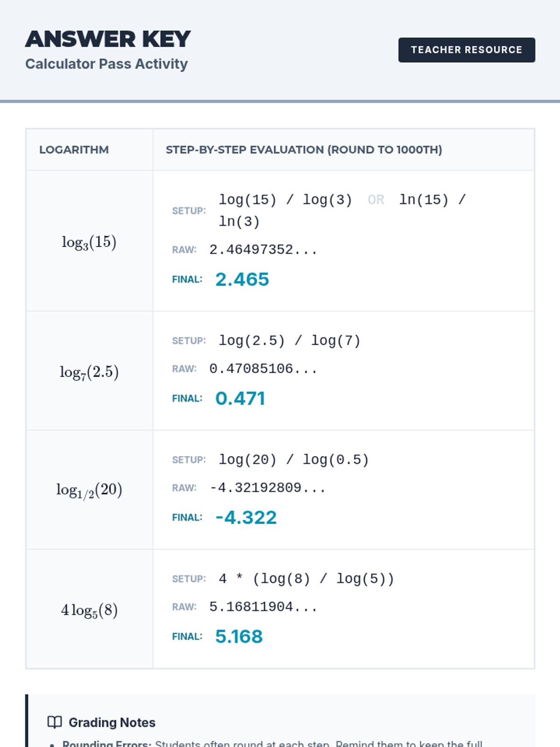Click the raw value 2.46497352
This screenshot has width=560, height=747.
[x=263, y=250]
